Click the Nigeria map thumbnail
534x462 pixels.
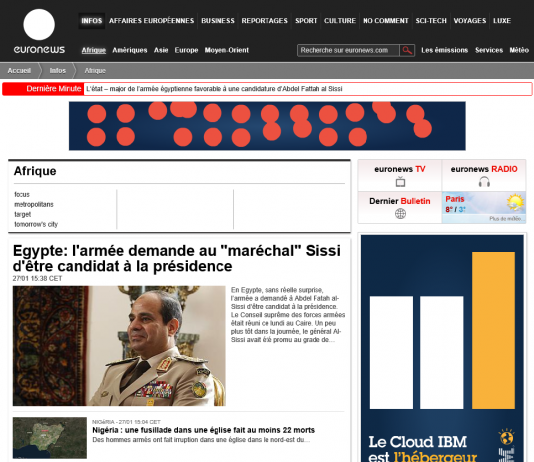pyautogui.click(x=50, y=438)
